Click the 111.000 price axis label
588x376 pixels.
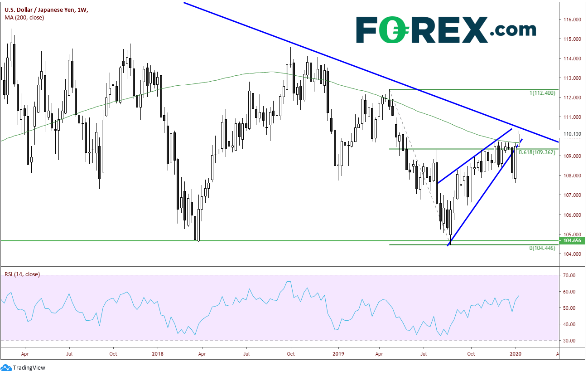pos(572,117)
